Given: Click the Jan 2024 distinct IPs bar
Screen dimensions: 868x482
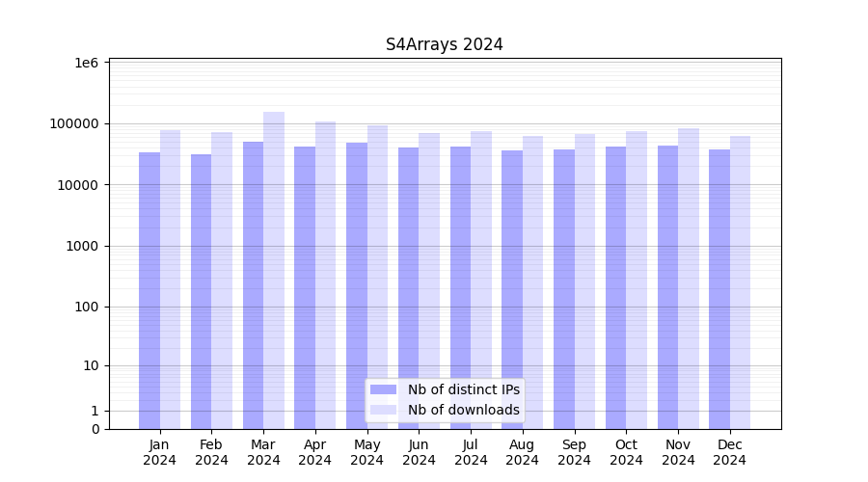Looking at the screenshot, I should (x=149, y=289).
